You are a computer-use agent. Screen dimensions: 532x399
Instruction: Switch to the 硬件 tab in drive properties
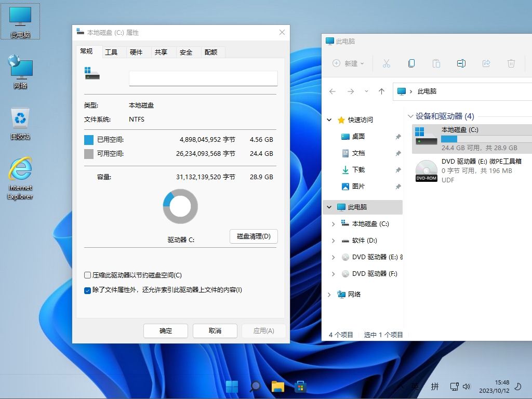[x=137, y=52]
